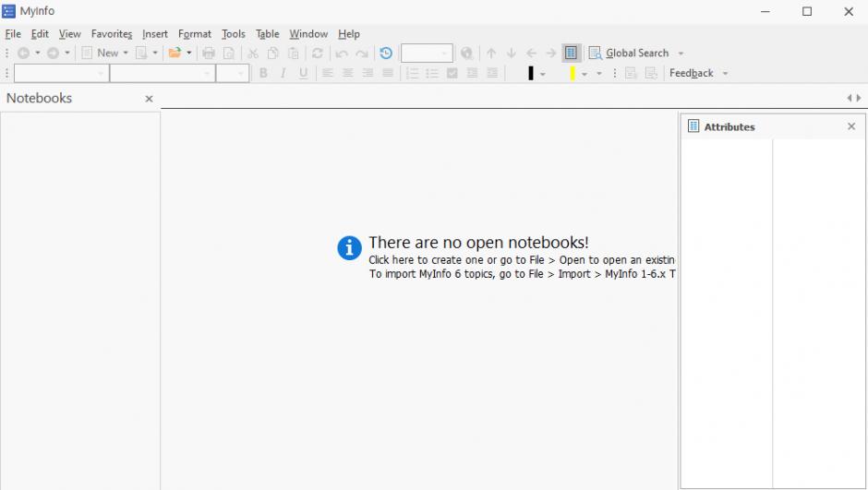The image size is (868, 490).
Task: Toggle Underline formatting
Action: (x=303, y=73)
